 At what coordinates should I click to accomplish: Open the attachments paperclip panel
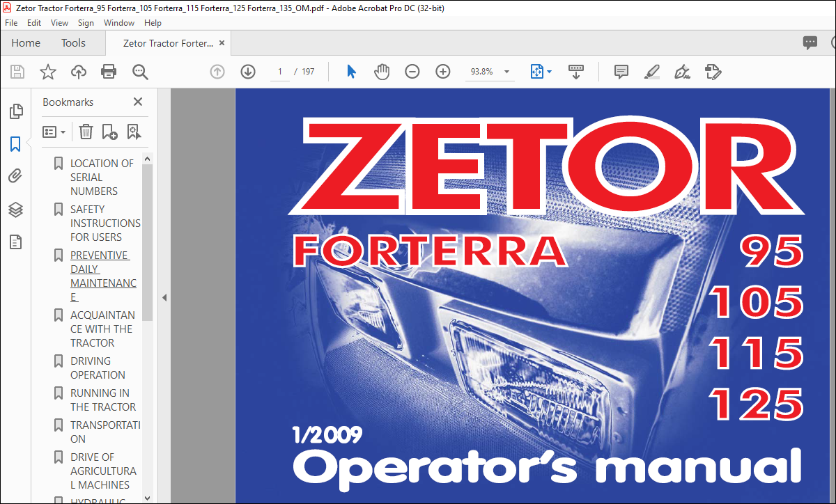pos(15,177)
